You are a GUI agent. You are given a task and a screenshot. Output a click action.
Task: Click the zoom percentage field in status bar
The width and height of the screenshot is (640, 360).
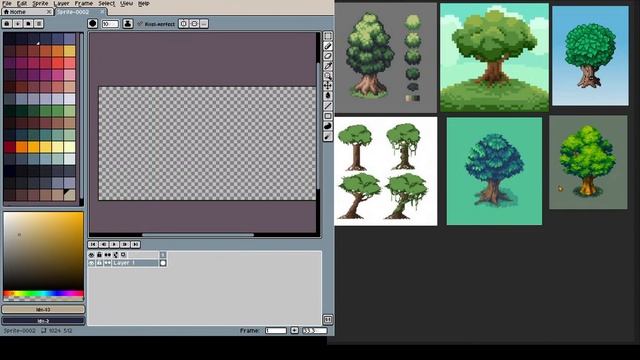click(315, 330)
